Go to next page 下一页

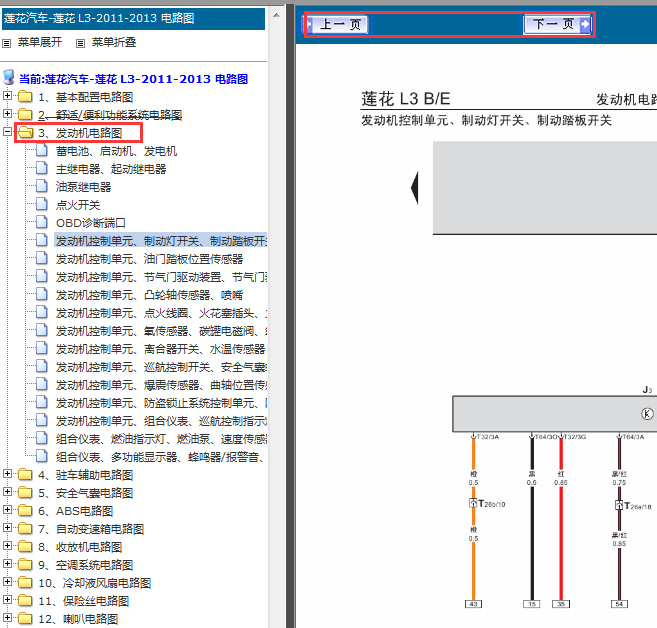coord(557,24)
